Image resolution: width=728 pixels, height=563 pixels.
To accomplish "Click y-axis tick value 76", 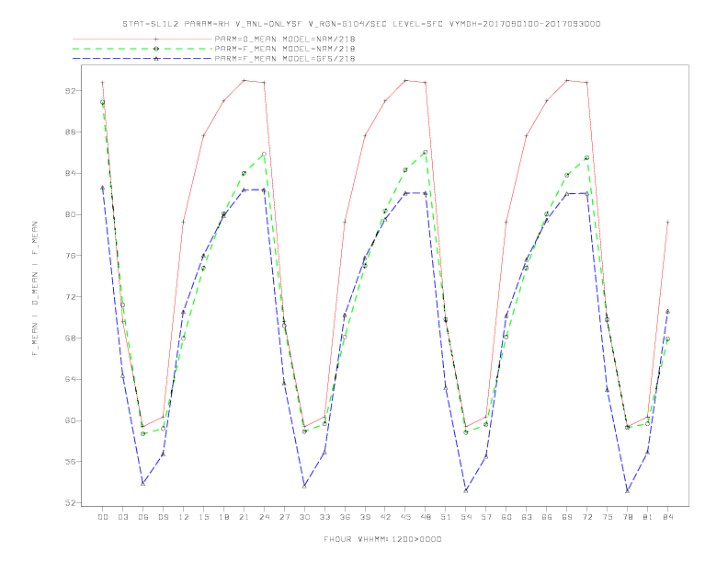I will (70, 256).
